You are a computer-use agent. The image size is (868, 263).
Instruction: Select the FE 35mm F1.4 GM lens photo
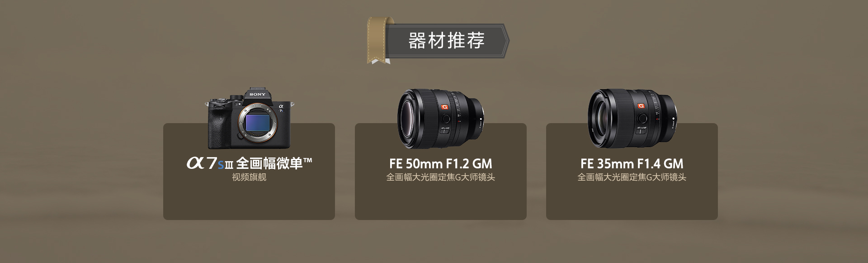632,119
